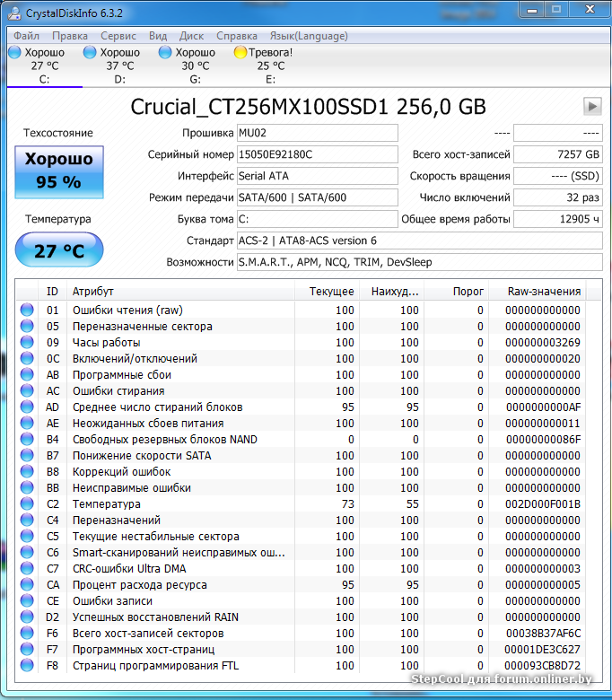
Task: Click status icon for B7 Понижение скорости SATA
Action: click(x=27, y=455)
